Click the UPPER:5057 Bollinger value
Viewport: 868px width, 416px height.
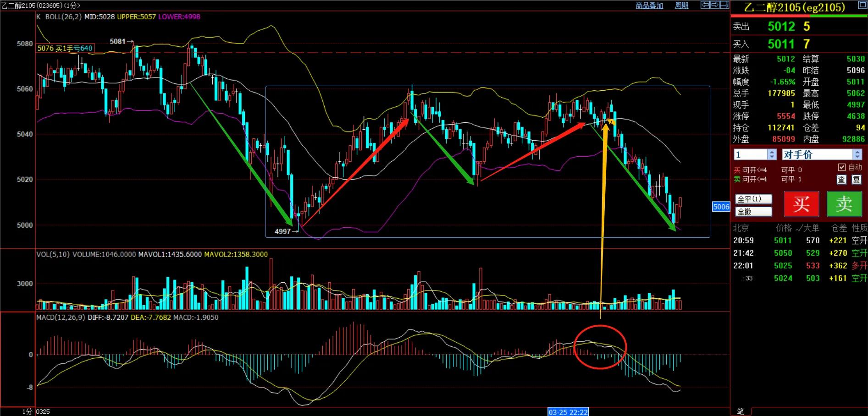(x=136, y=17)
